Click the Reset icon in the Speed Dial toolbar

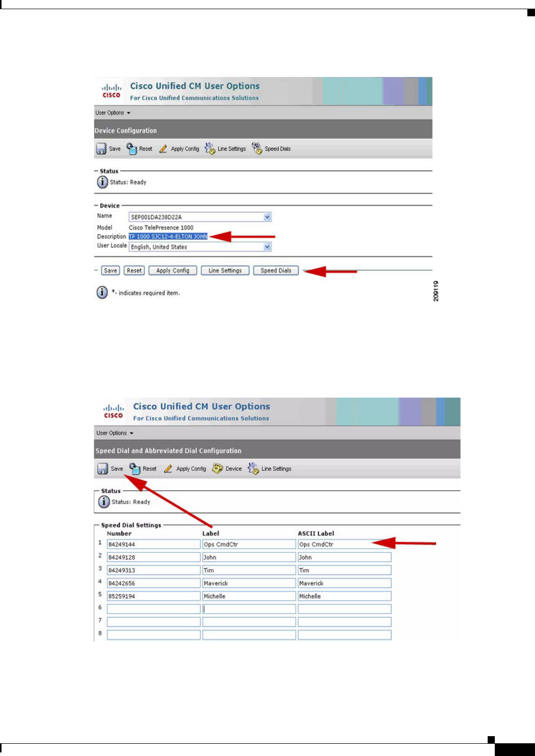point(135,468)
